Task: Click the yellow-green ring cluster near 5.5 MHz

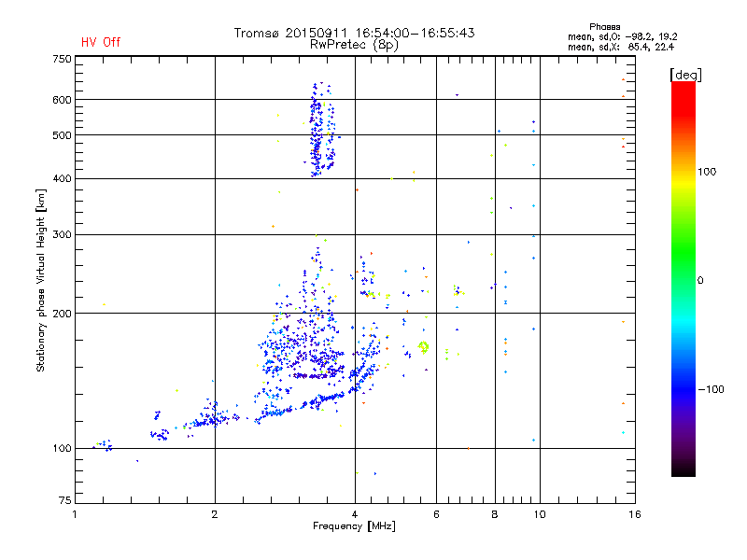Action: [x=424, y=346]
